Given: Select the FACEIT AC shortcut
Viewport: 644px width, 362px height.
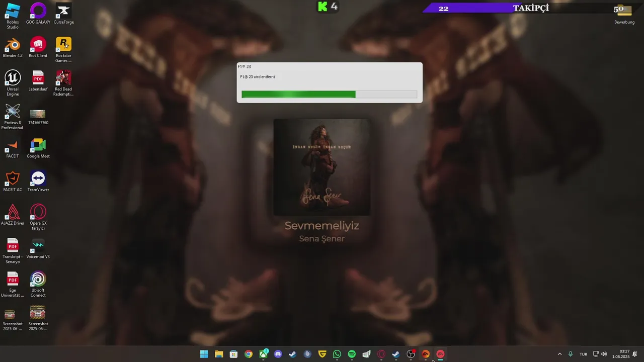Looking at the screenshot, I should (13, 182).
